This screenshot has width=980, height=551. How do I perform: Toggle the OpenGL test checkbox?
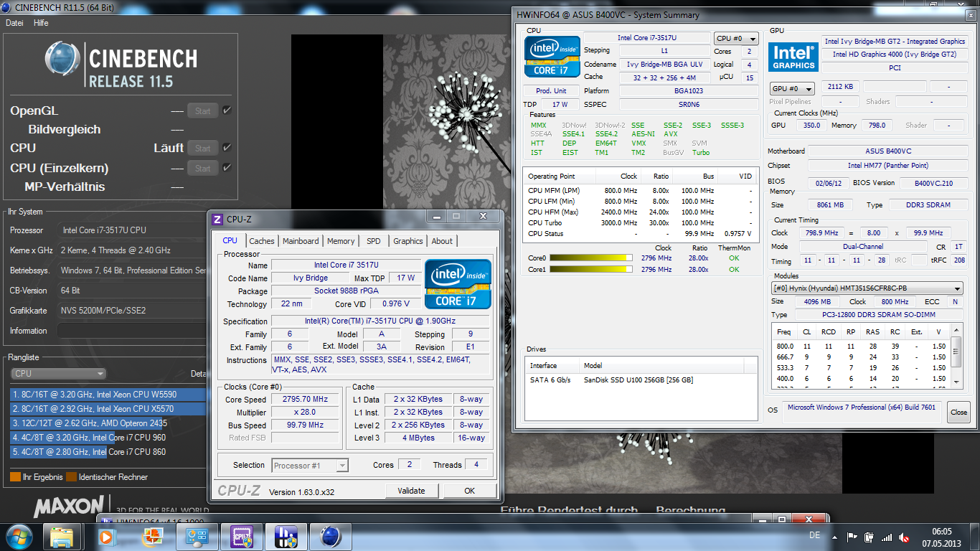227,110
